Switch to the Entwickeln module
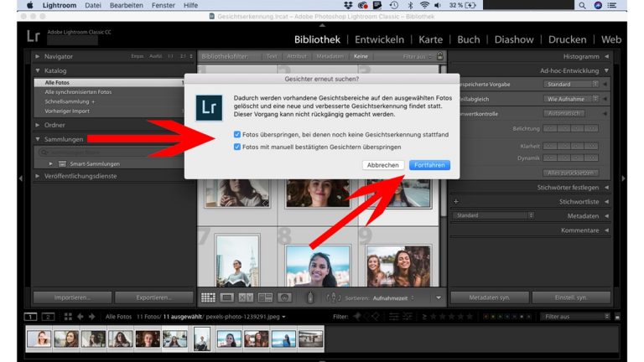644x362 pixels. (379, 39)
